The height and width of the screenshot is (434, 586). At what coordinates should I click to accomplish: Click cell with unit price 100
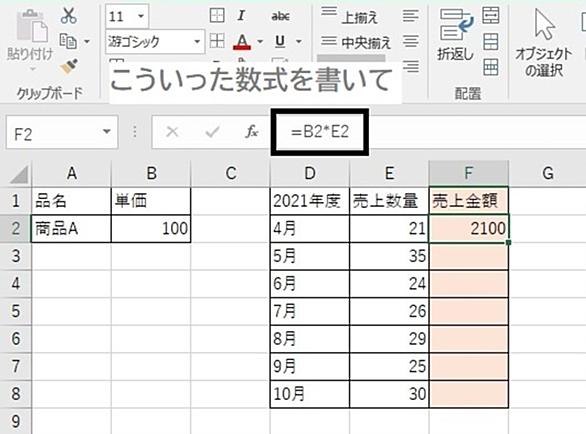point(151,228)
